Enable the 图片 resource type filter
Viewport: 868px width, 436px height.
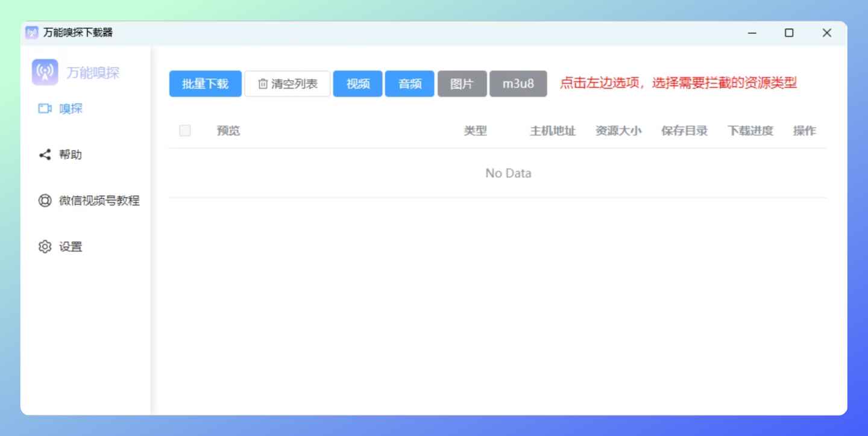point(462,84)
